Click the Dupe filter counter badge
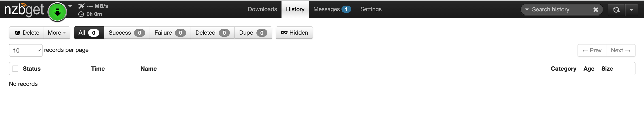This screenshot has height=131, width=644. (x=262, y=32)
